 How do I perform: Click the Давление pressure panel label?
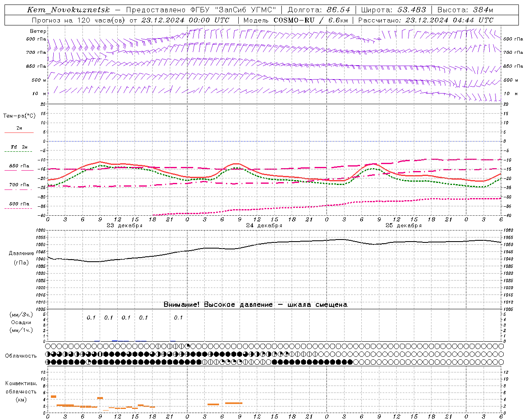pos(21,253)
